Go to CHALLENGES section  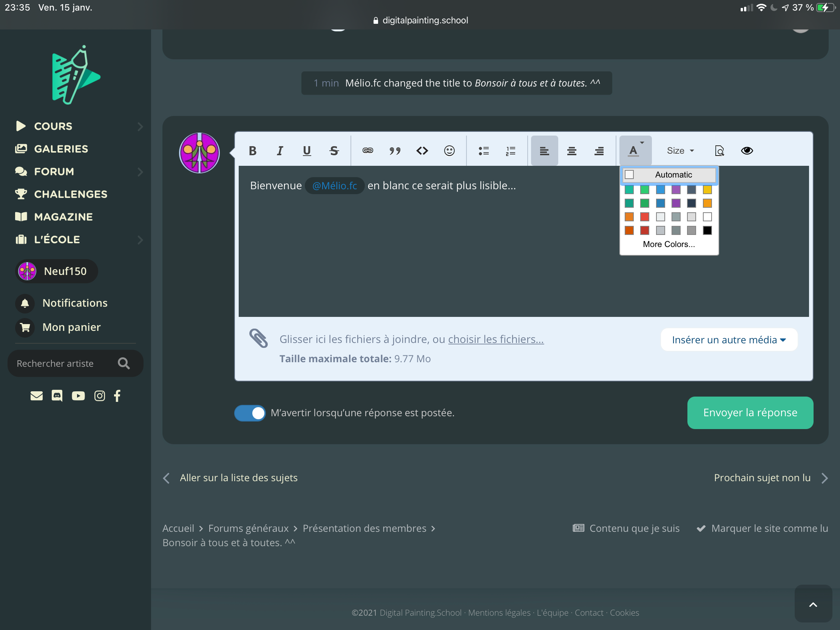tap(71, 194)
